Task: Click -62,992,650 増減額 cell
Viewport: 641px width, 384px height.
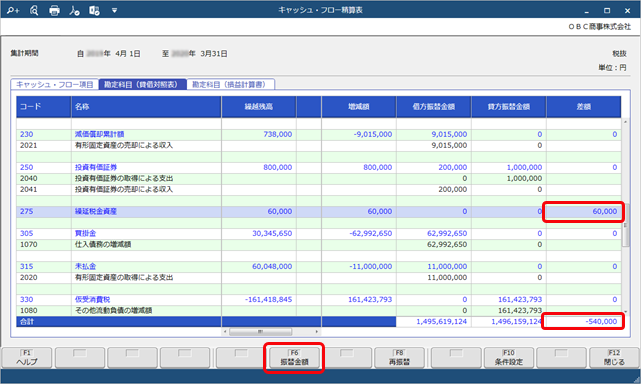Action: [x=359, y=233]
